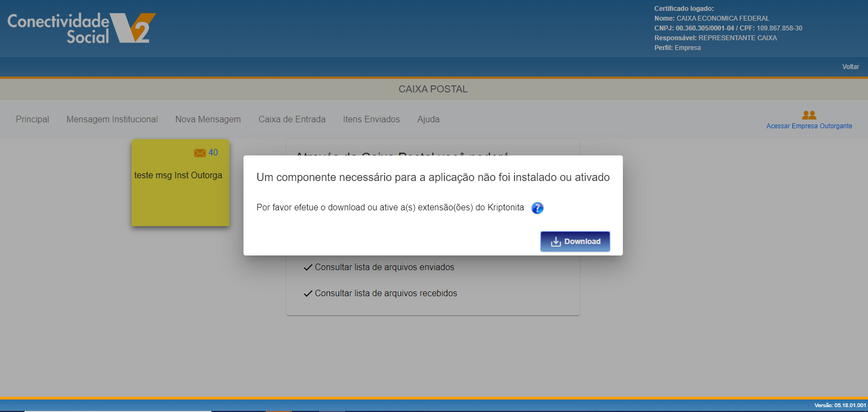Click checkmark beside 'Consultar lista de arquivos enviados'
Screen dimensions: 868x412
308,267
